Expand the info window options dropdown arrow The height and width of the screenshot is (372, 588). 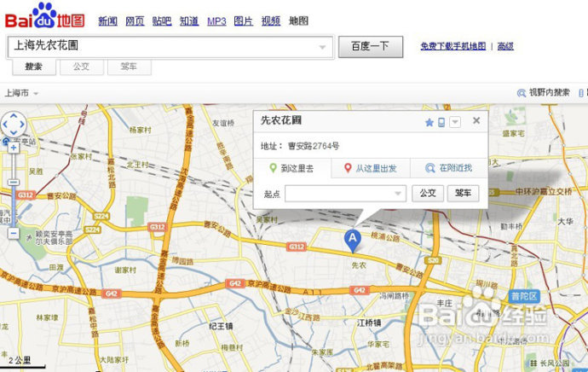coord(455,122)
